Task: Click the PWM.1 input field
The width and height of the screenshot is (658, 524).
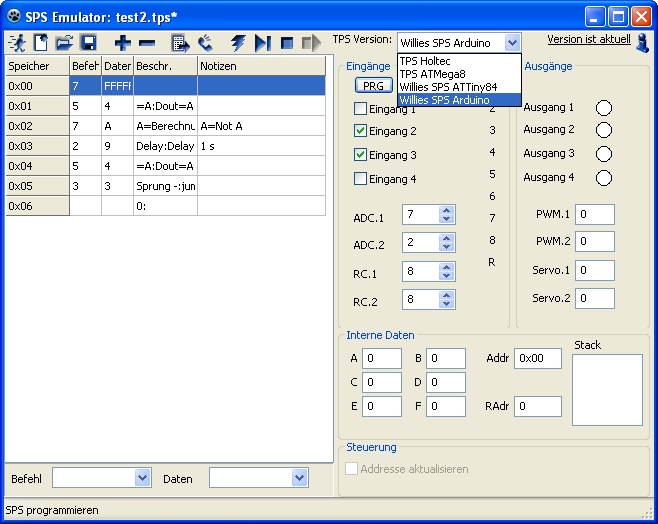Action: [x=595, y=215]
